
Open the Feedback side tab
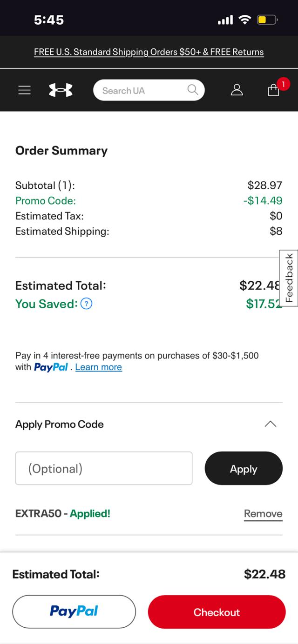(289, 278)
